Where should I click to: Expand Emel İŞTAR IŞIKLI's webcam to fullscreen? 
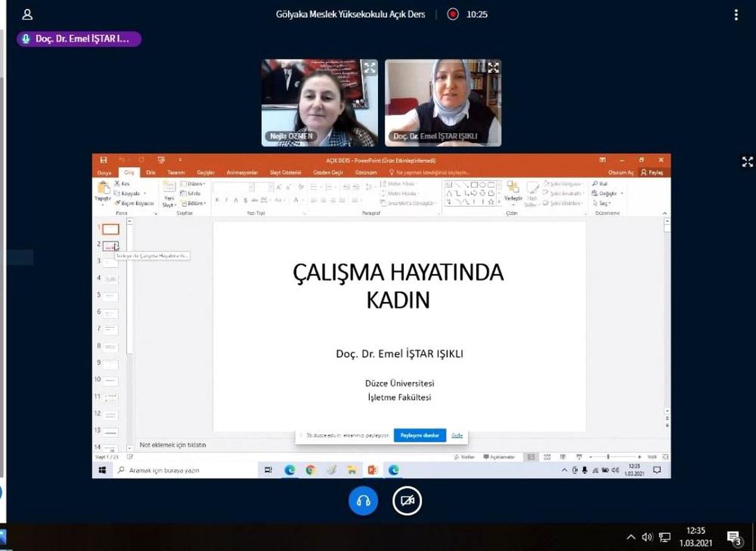(x=493, y=67)
